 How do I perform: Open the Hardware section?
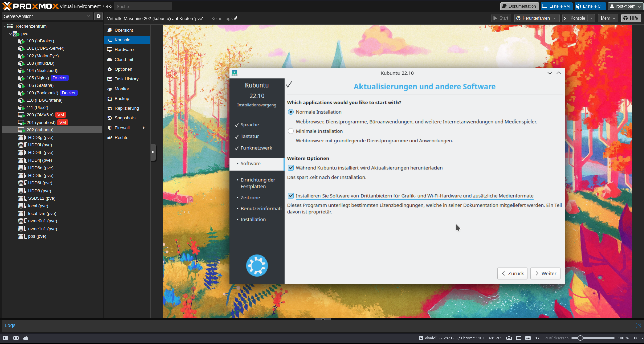[127, 50]
